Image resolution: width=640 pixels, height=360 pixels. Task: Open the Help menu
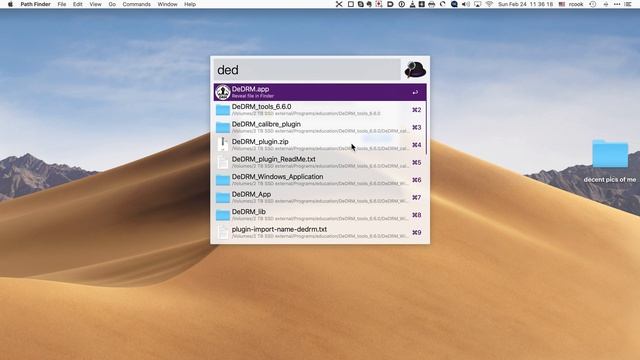(190, 4)
